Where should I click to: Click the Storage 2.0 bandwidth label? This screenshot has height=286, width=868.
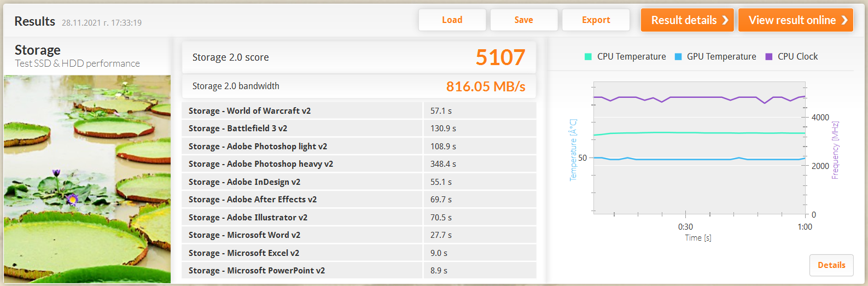pos(236,86)
